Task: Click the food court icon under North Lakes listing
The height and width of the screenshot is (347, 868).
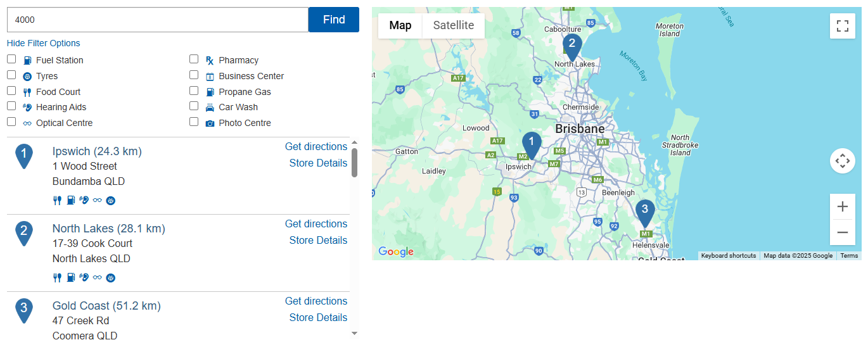Action: tap(57, 277)
